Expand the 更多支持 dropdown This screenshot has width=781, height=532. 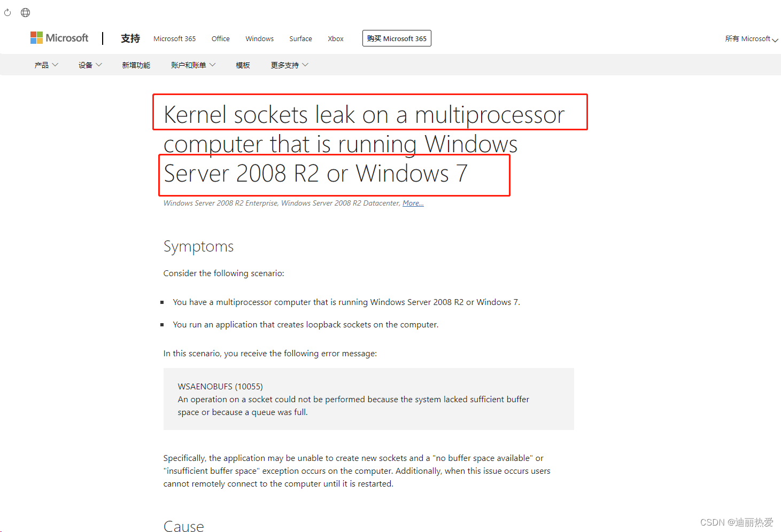288,64
